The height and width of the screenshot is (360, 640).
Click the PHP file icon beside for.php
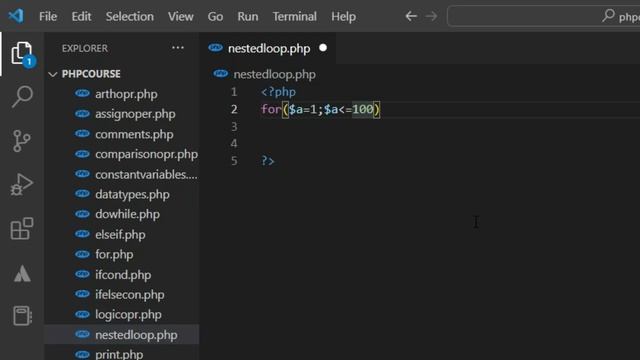tap(82, 254)
